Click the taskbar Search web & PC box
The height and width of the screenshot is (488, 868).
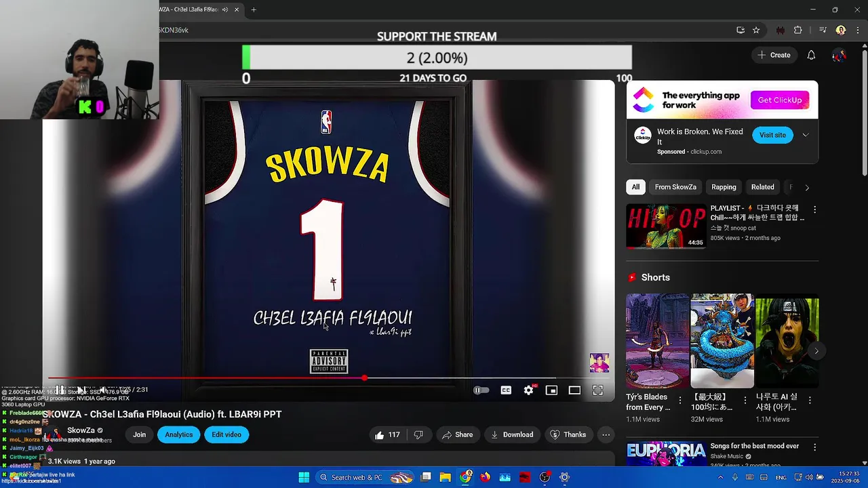pos(364,477)
